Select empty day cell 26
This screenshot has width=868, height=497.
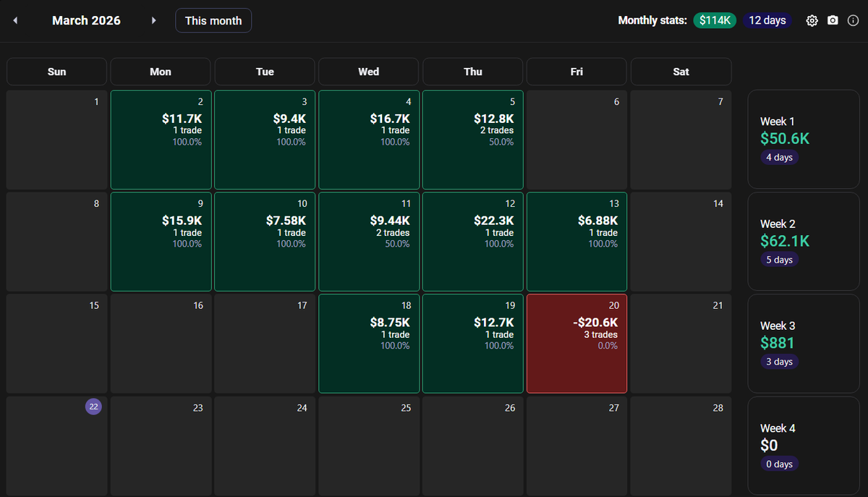click(473, 446)
